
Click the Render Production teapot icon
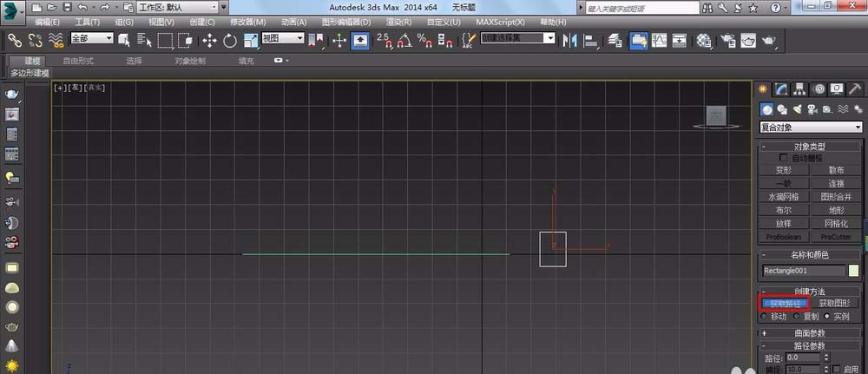pos(769,40)
